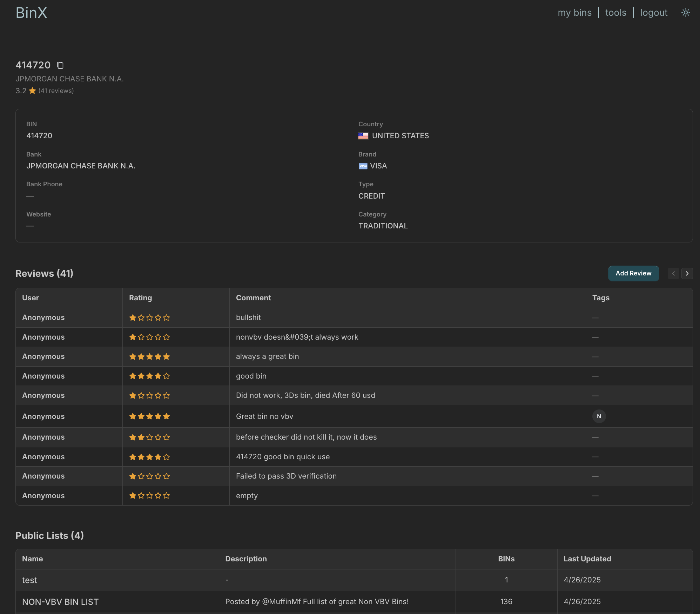Open the NON-VBV BIN LIST public list

60,602
